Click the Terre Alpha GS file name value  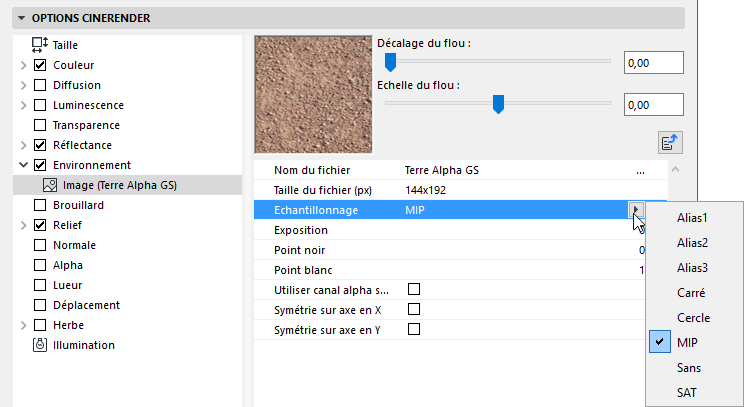[x=442, y=170]
